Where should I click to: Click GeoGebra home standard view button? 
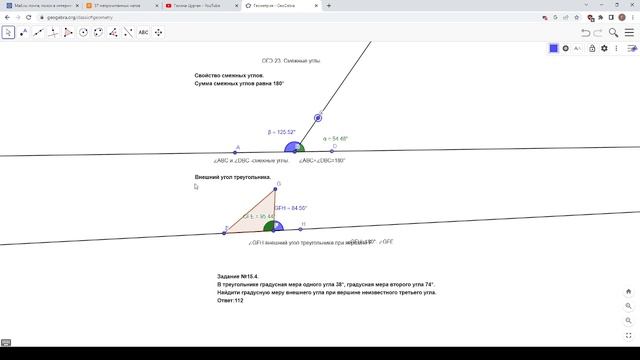pos(629,291)
